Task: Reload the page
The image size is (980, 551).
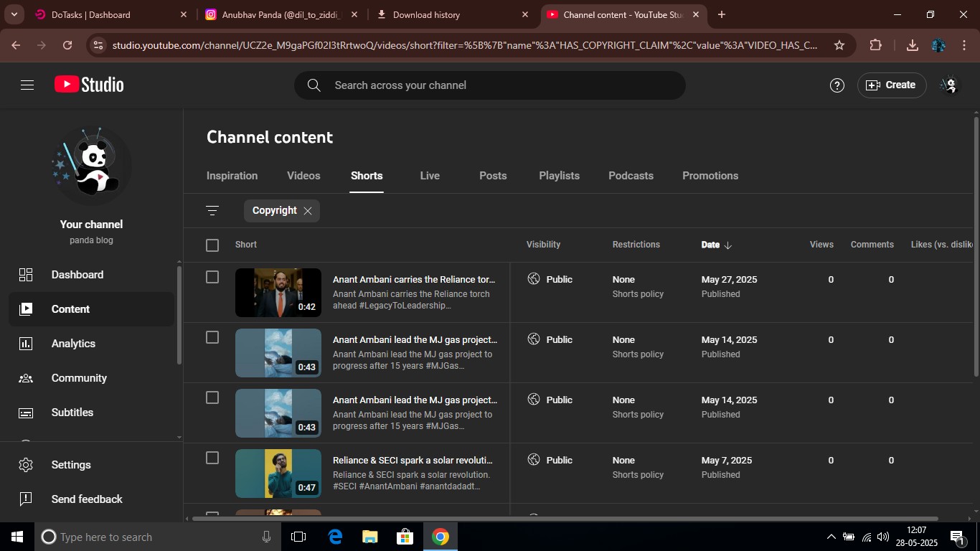Action: (67, 45)
